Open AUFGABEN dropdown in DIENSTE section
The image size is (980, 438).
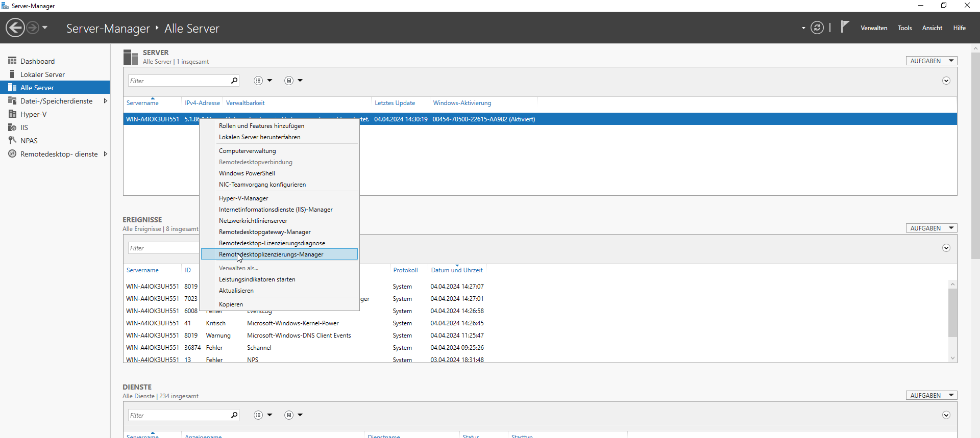click(x=932, y=395)
